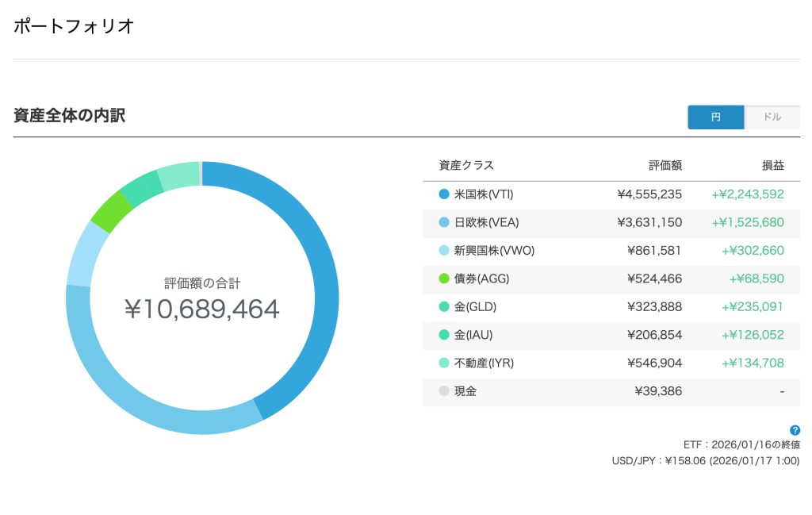Click the 不動産(IYR) legend dot
The width and height of the screenshot is (812, 515).
point(444,363)
